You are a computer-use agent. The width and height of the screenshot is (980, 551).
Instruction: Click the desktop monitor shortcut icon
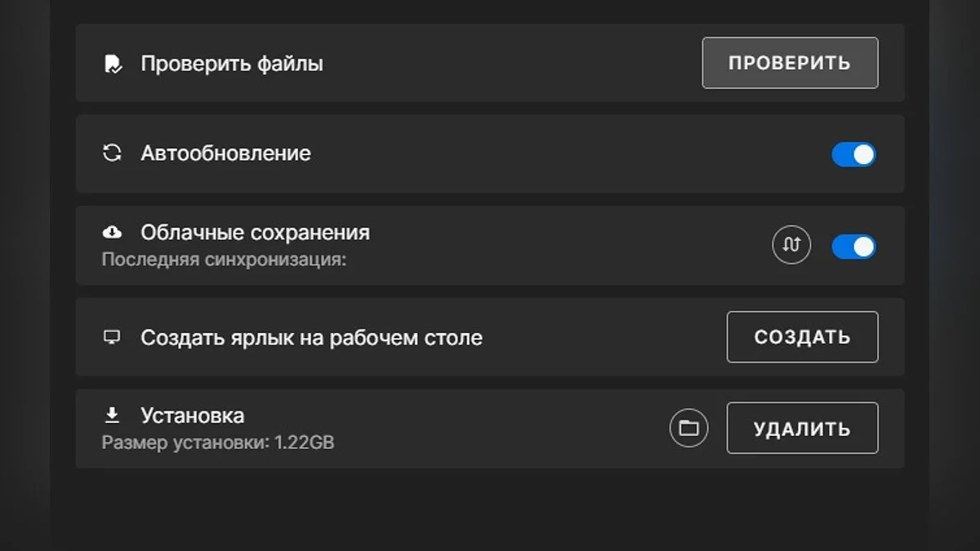112,337
